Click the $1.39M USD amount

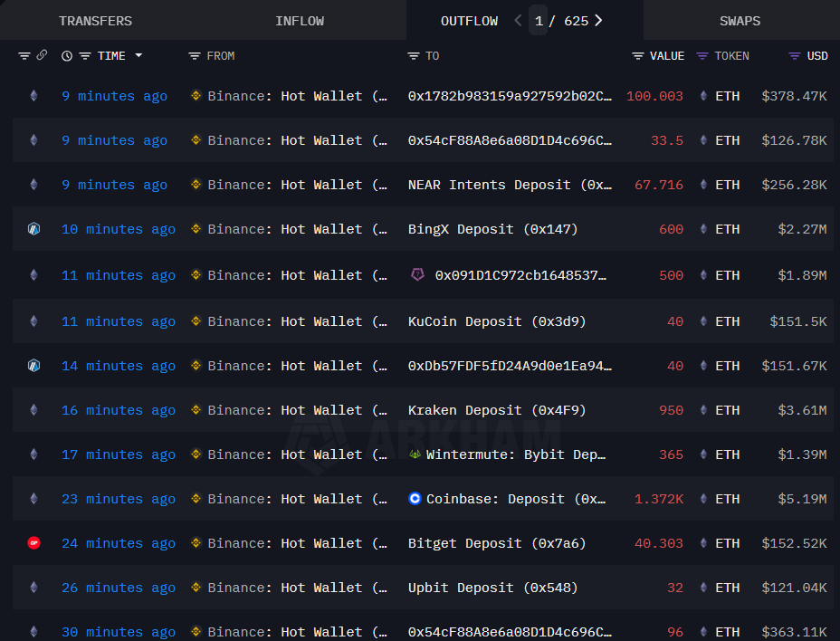point(802,454)
